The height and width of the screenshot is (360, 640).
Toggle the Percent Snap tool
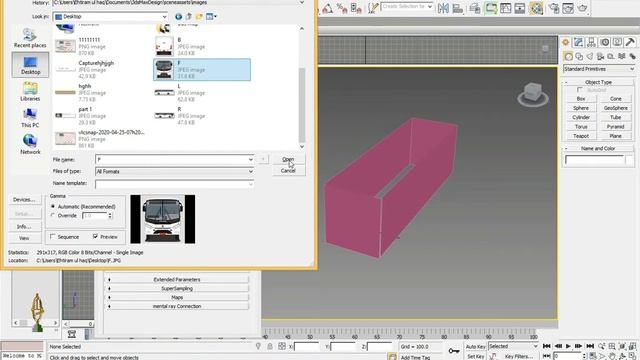(x=342, y=8)
